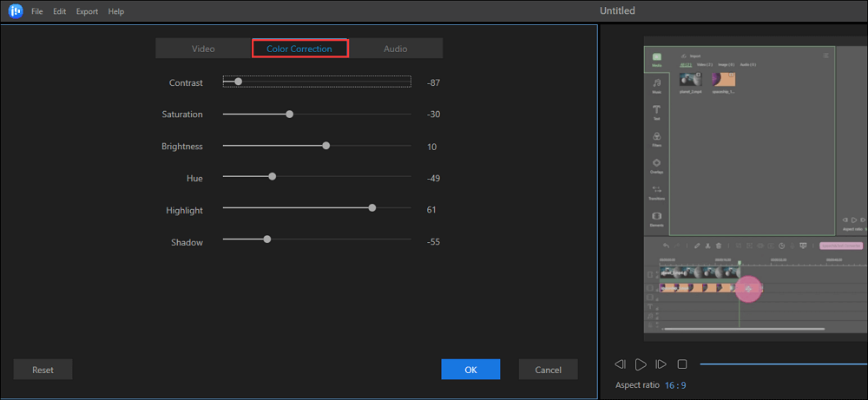Step forward to the next frame

tap(661, 364)
